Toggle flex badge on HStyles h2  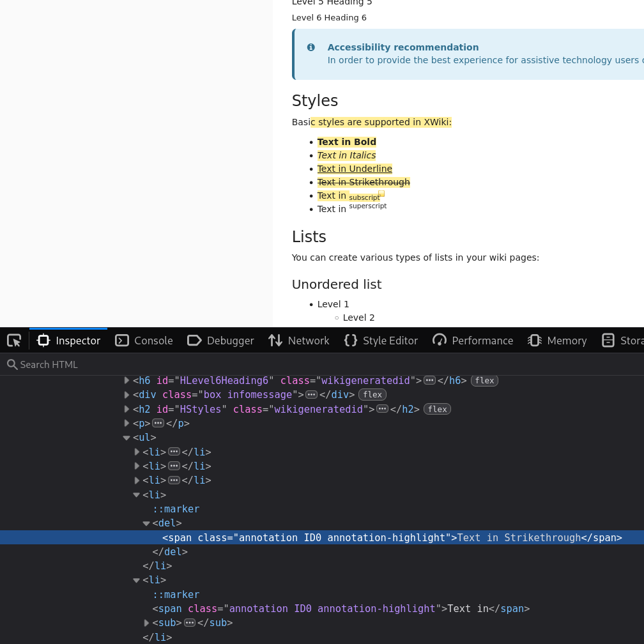tap(437, 409)
